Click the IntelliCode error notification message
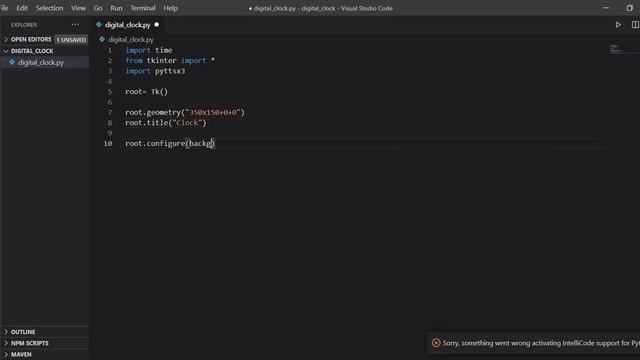 [541, 343]
